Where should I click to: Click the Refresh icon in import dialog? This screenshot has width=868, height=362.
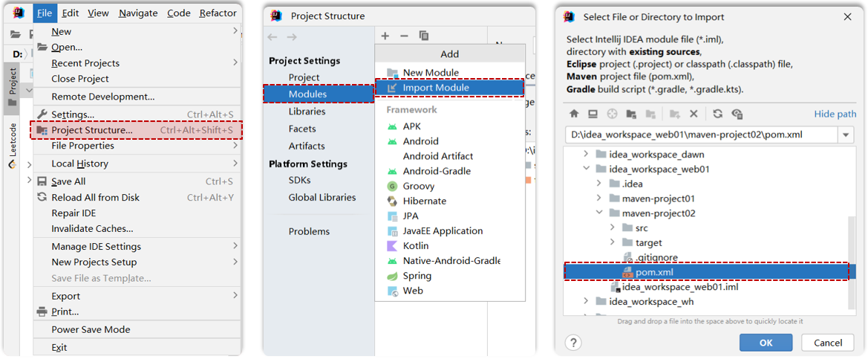point(717,114)
